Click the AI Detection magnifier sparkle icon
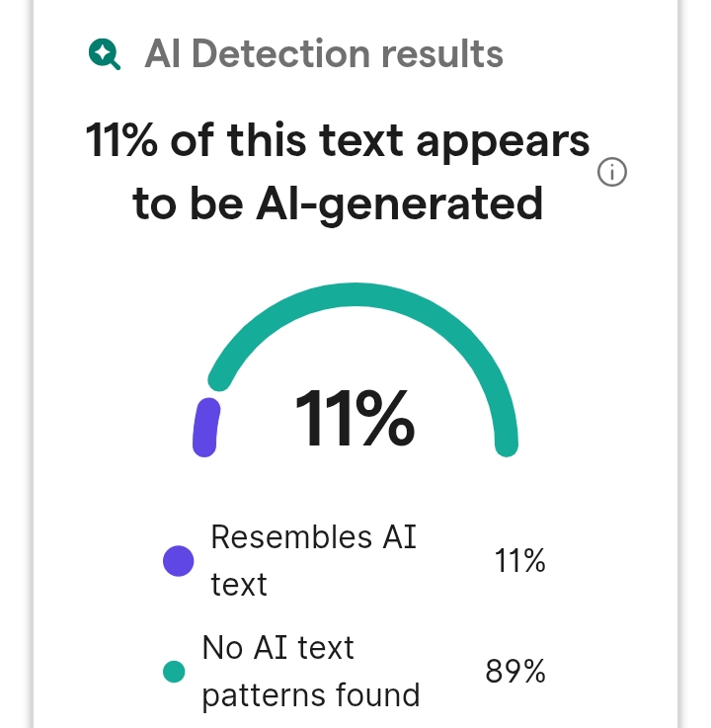 105,54
